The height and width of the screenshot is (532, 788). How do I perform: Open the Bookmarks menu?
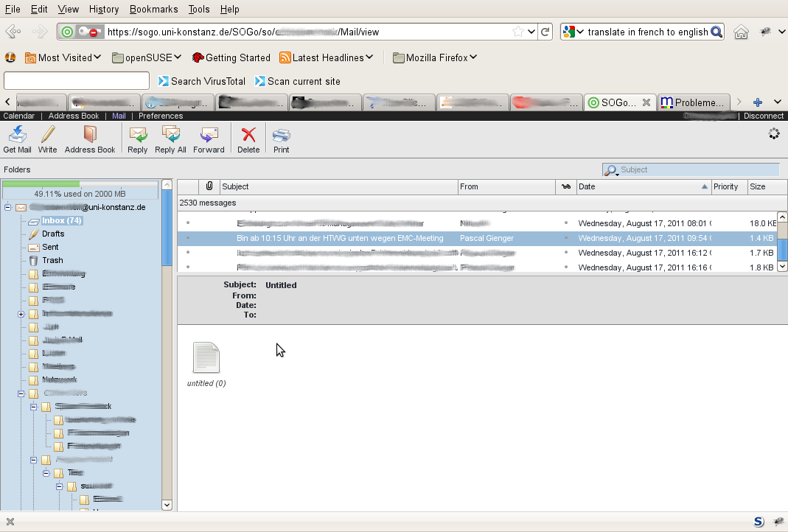coord(153,9)
